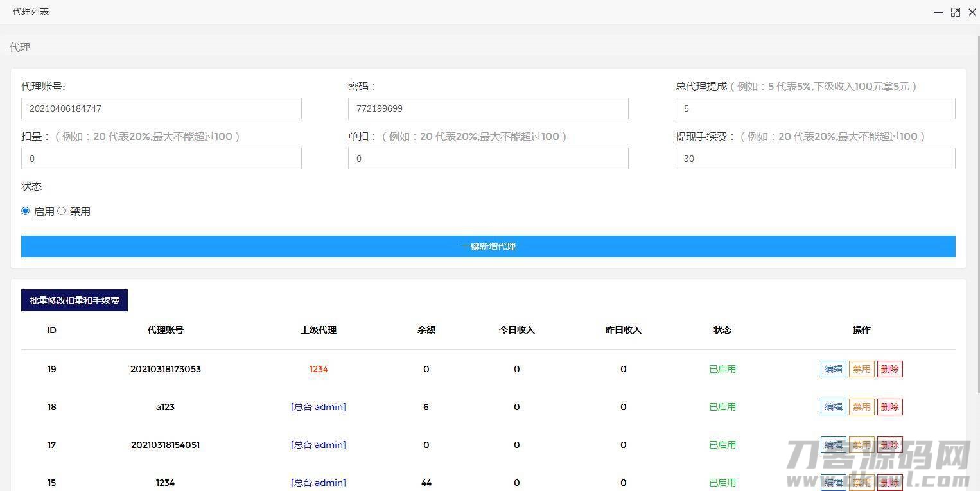Click 禁用 for agent a123

pyautogui.click(x=861, y=406)
